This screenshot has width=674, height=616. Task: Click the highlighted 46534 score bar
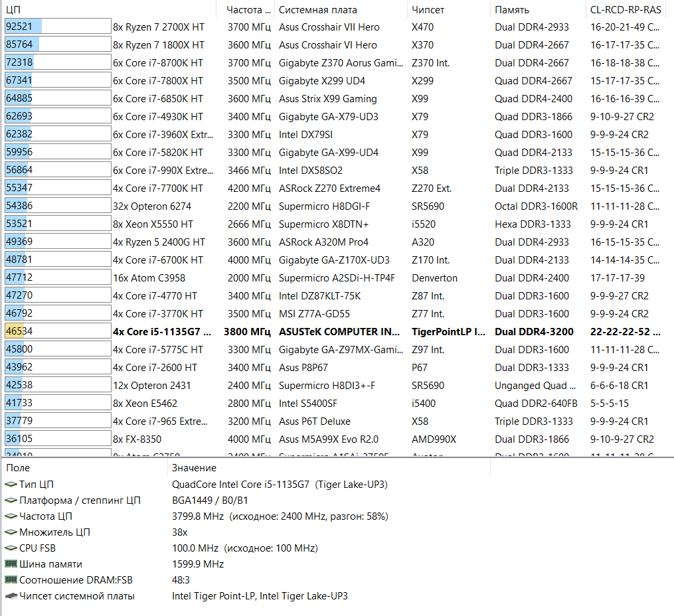pyautogui.click(x=58, y=331)
